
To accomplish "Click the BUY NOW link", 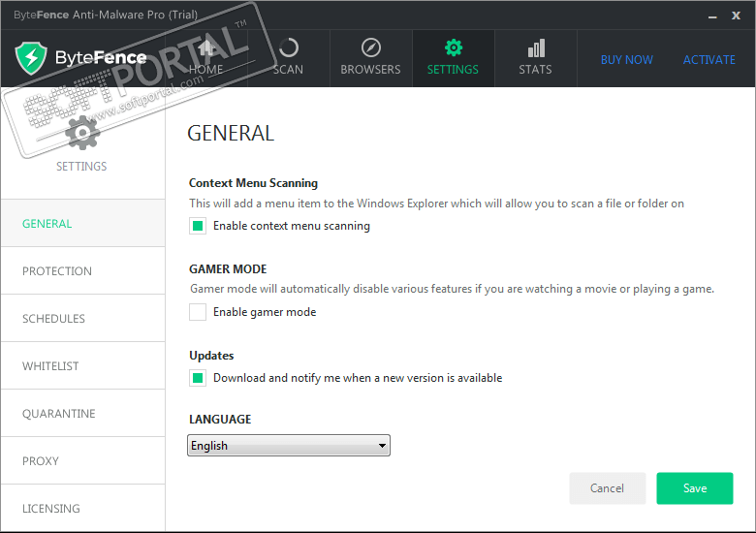I will (627, 60).
